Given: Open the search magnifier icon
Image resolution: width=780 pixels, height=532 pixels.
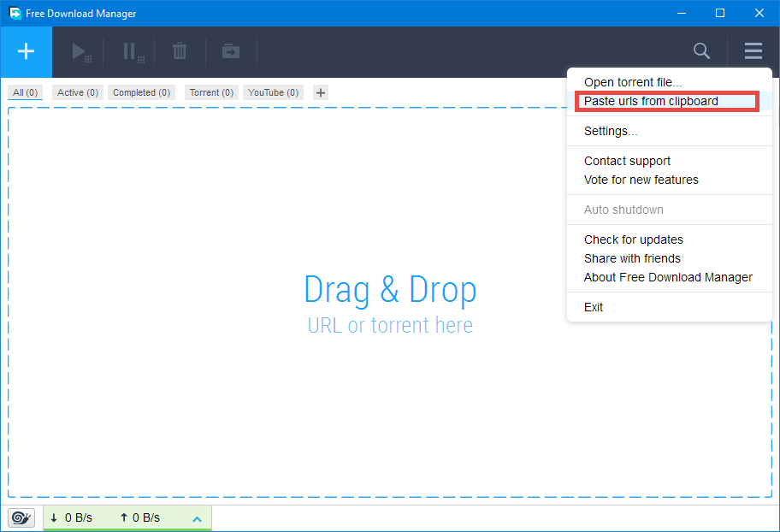Looking at the screenshot, I should (x=701, y=50).
